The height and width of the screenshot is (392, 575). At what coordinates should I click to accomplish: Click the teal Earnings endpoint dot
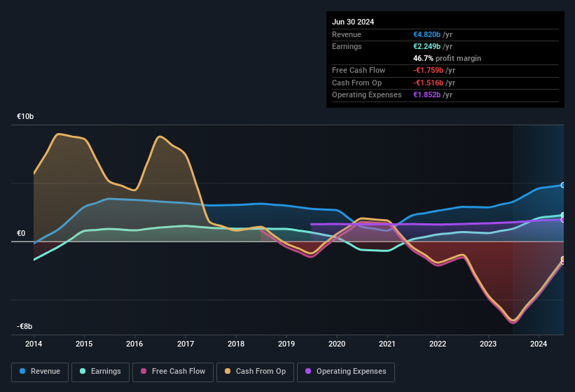click(563, 215)
